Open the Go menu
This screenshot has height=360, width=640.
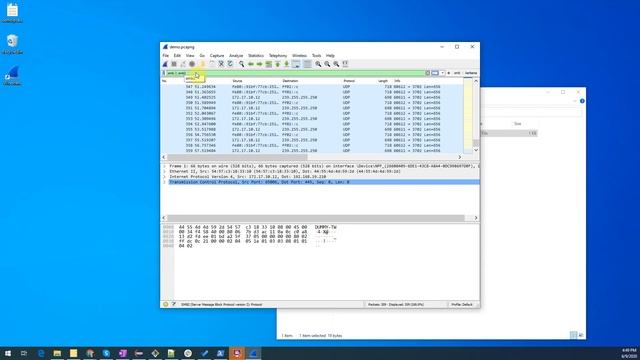(202, 56)
